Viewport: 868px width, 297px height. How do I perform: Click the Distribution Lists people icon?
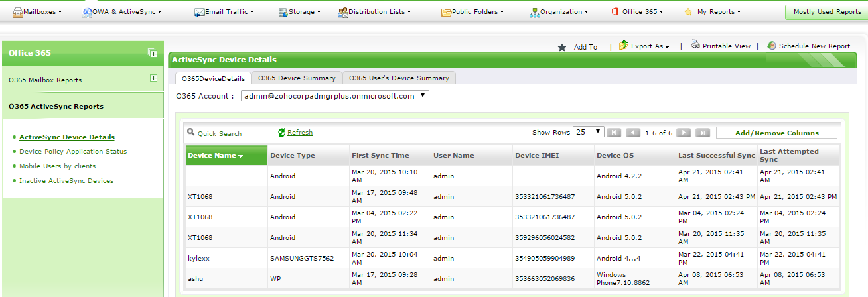click(x=342, y=12)
